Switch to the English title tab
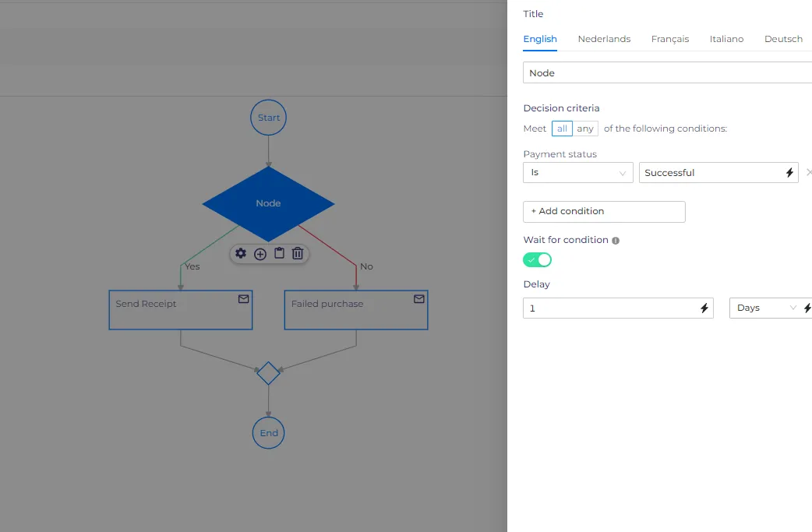 [540, 39]
